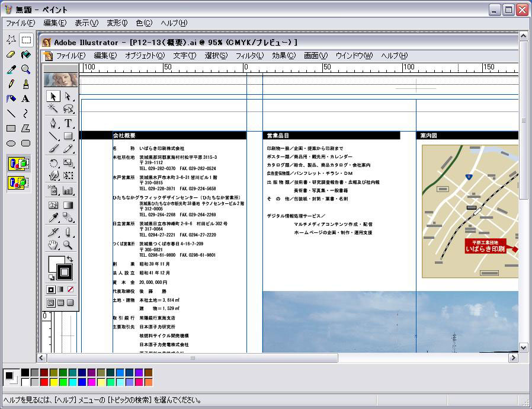Open Illustrator's 選択(S) menu
532x409 pixels.
coord(216,56)
